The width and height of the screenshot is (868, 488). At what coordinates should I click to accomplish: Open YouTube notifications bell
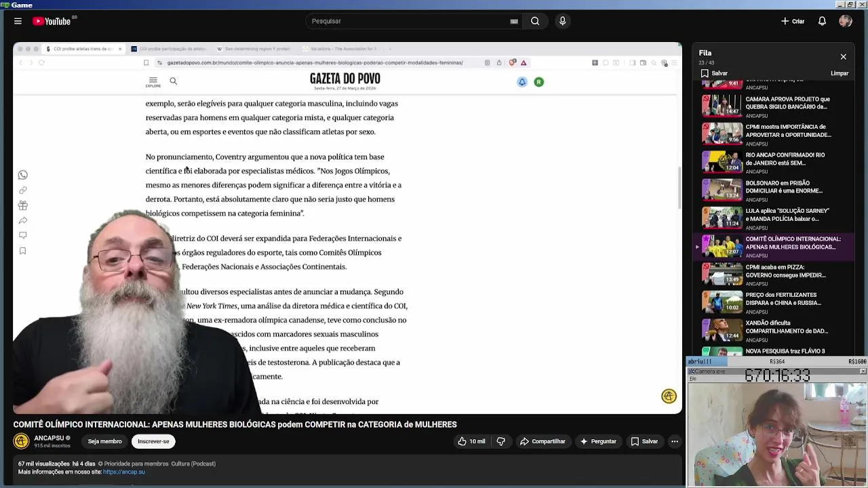pyautogui.click(x=822, y=21)
